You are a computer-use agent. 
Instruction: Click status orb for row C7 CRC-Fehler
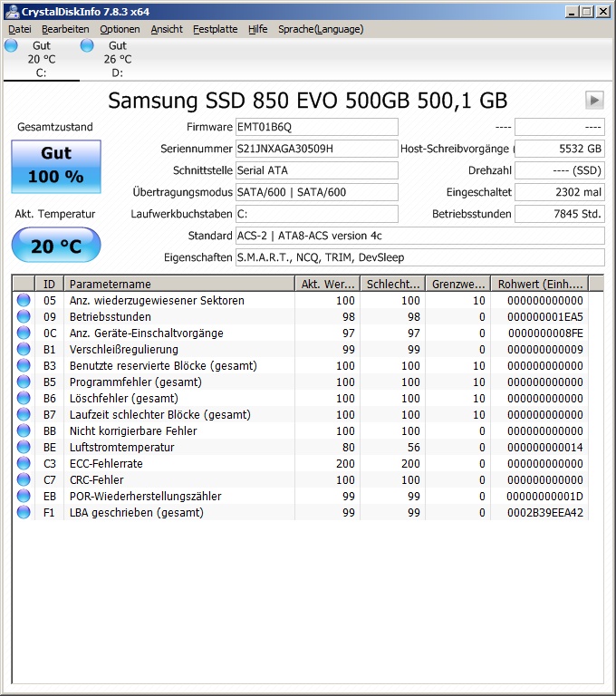[x=24, y=479]
